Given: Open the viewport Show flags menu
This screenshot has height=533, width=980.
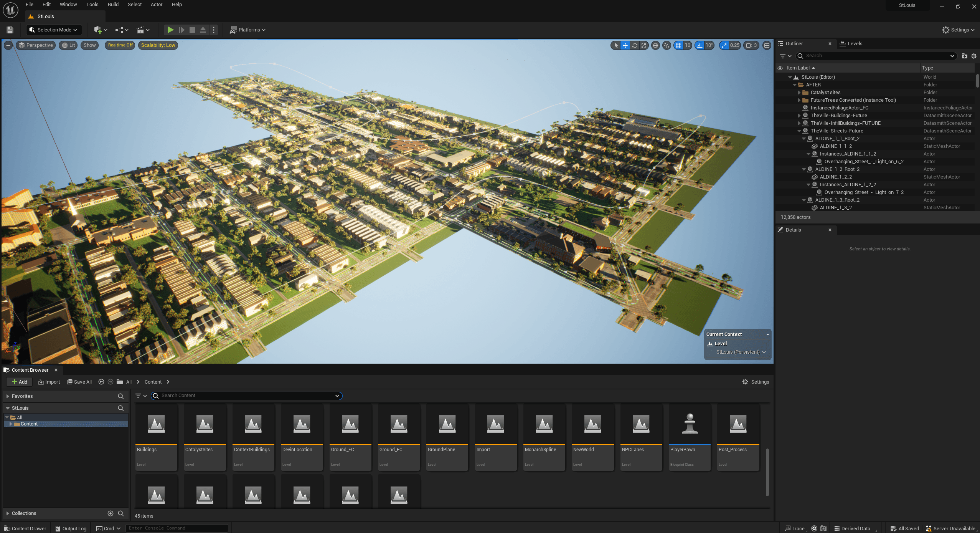Looking at the screenshot, I should click(x=89, y=45).
